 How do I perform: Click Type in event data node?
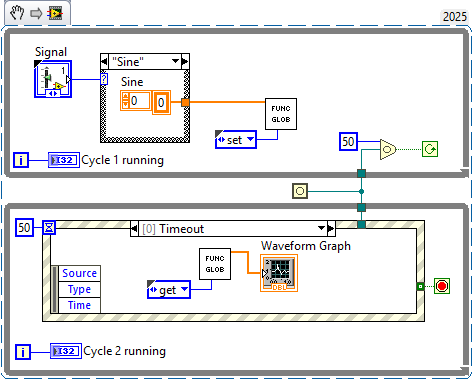[x=79, y=289]
